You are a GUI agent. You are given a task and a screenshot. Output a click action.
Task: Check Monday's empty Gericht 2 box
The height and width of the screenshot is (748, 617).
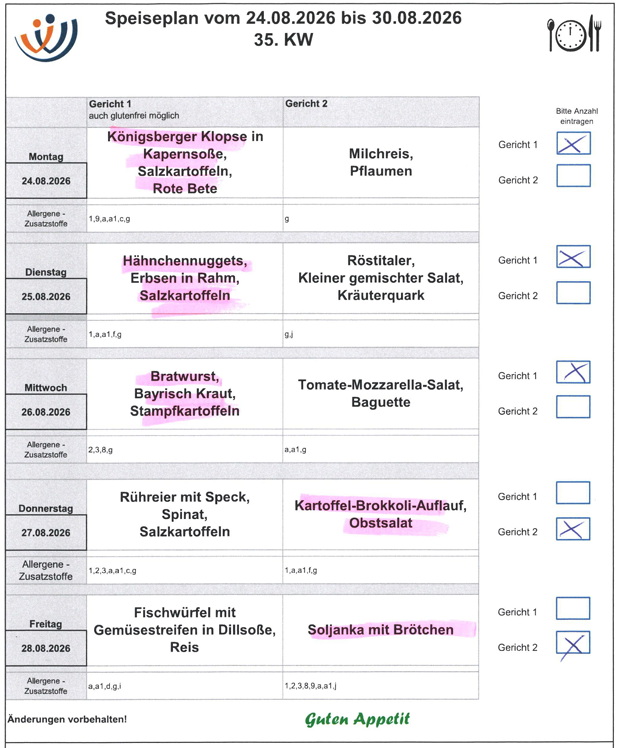coord(574,176)
